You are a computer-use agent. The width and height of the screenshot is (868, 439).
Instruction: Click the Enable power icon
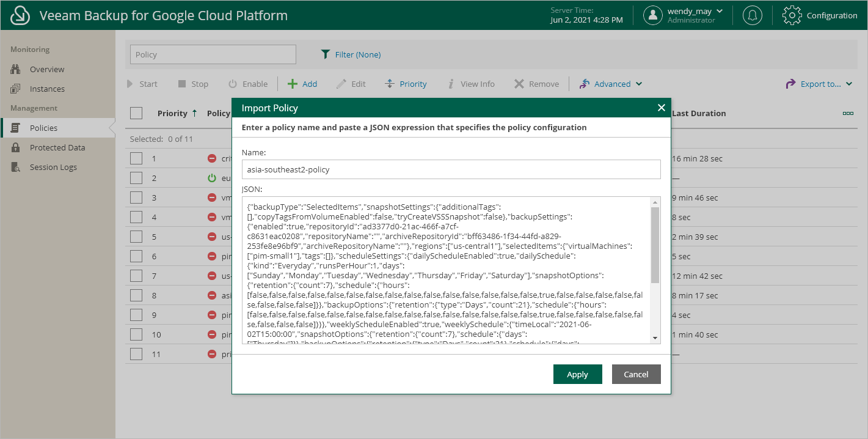(233, 84)
